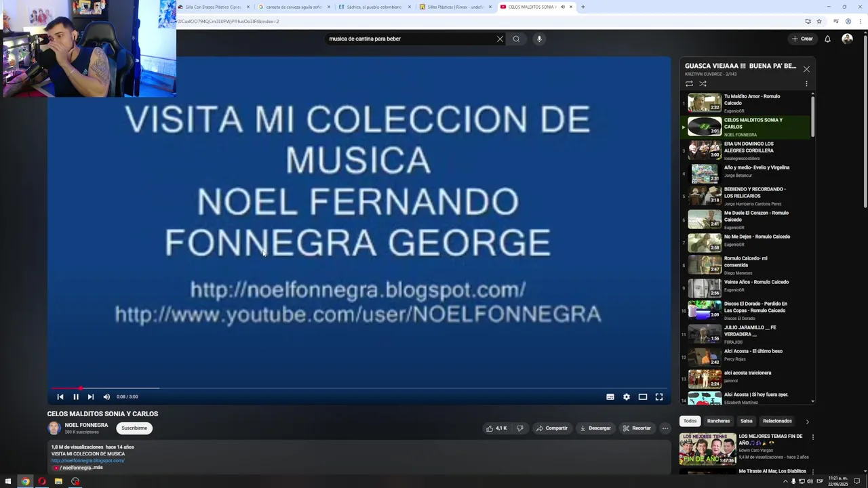Open options for LOS MEJORES TEMAS video
The width and height of the screenshot is (868, 488).
(x=812, y=437)
